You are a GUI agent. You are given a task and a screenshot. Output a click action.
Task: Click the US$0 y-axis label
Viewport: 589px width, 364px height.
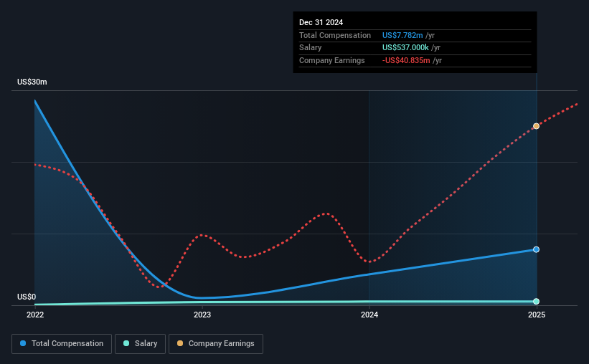pyautogui.click(x=27, y=297)
